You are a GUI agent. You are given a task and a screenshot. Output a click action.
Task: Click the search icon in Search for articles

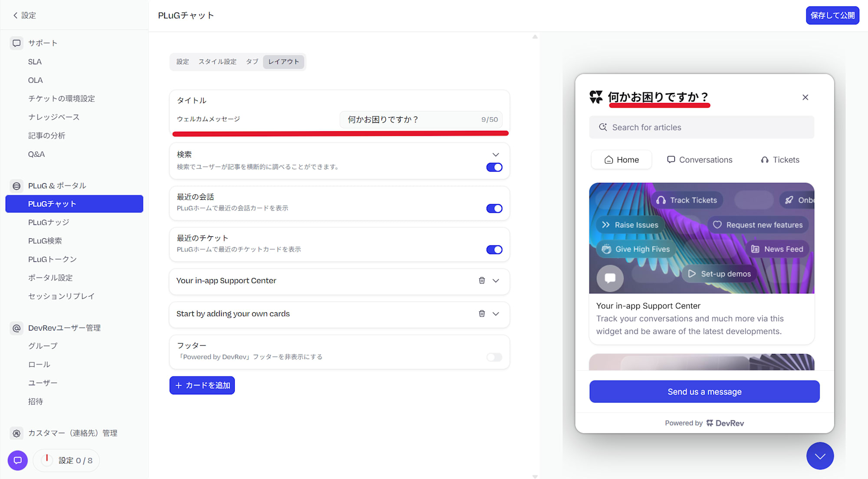pos(603,127)
